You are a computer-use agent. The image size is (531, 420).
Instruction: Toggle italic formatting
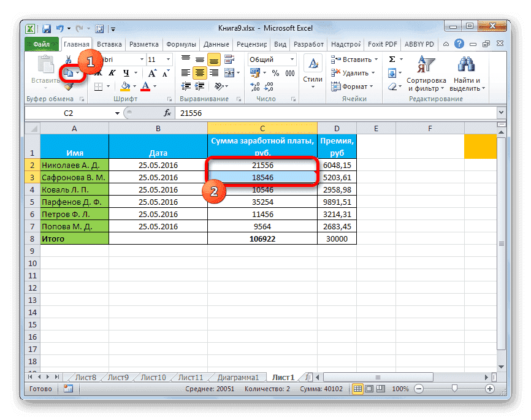point(113,72)
